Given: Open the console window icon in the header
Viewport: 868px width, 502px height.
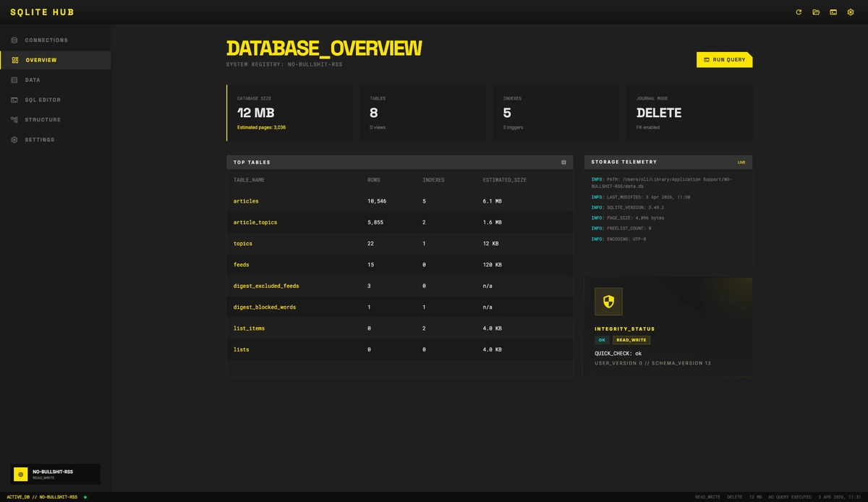Looking at the screenshot, I should click(833, 12).
